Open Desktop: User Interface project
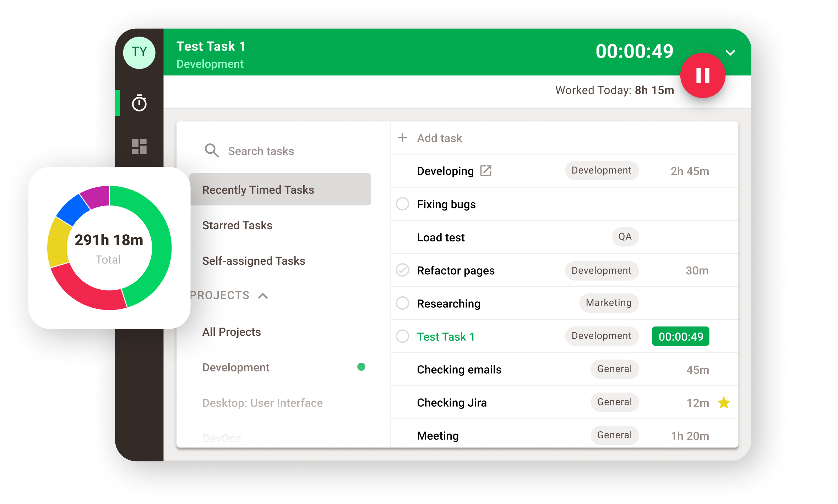Viewport: 838px width, 504px height. coord(262,403)
